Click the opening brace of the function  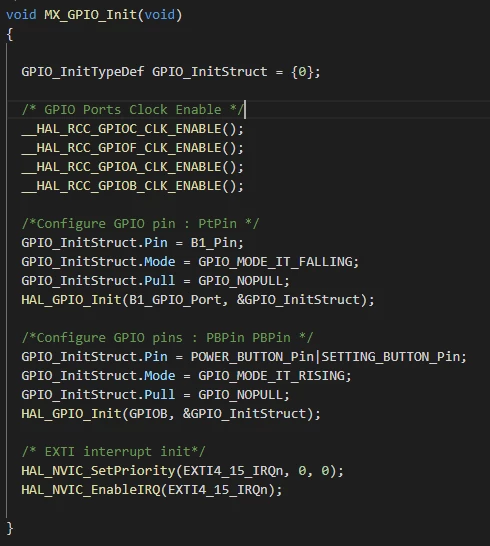[x=10, y=34]
